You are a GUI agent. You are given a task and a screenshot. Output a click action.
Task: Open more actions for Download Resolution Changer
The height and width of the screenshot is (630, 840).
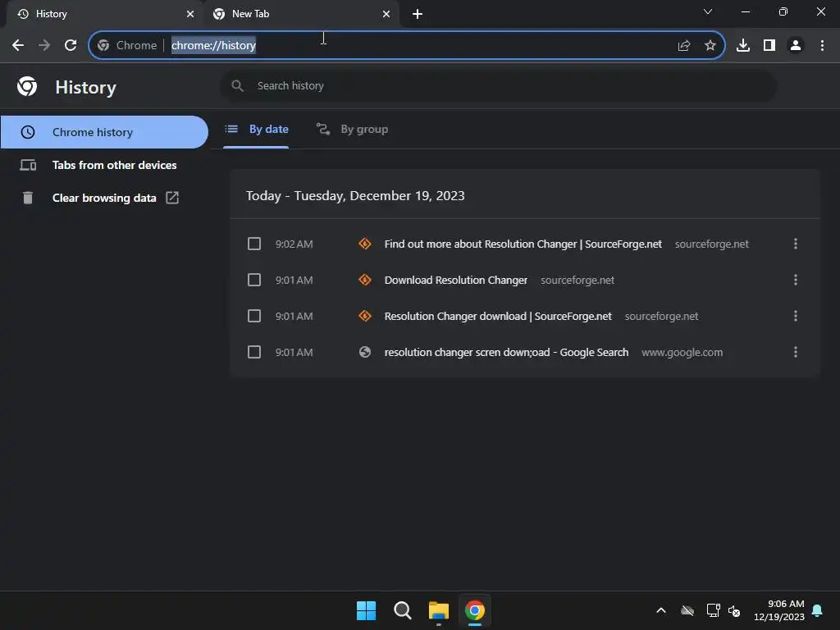795,280
